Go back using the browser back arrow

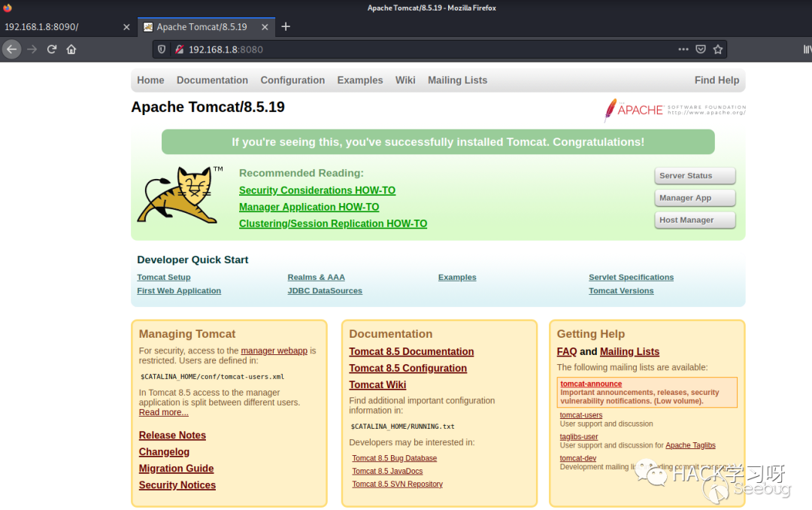click(11, 49)
